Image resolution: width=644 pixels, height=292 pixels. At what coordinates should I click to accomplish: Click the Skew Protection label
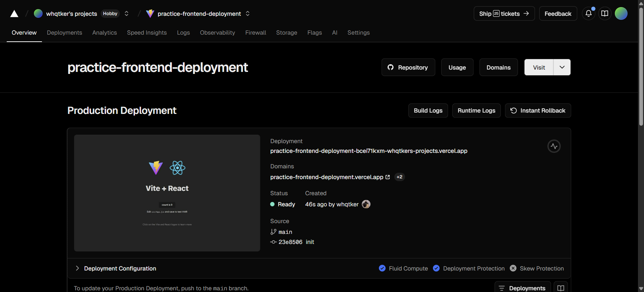[x=542, y=268]
